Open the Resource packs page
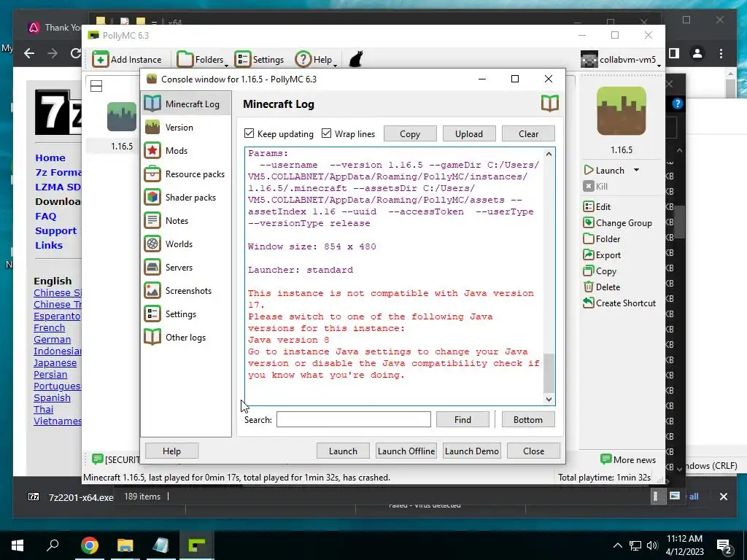This screenshot has height=560, width=747. pyautogui.click(x=186, y=174)
